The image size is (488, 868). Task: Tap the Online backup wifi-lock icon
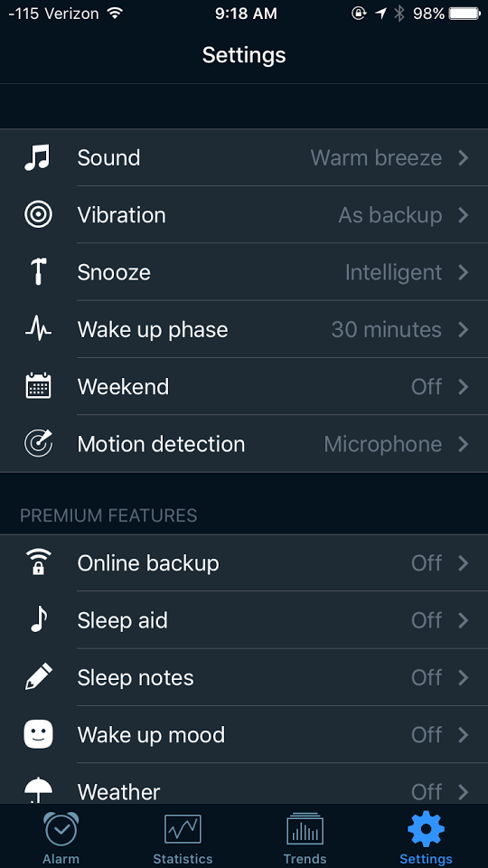tap(38, 562)
